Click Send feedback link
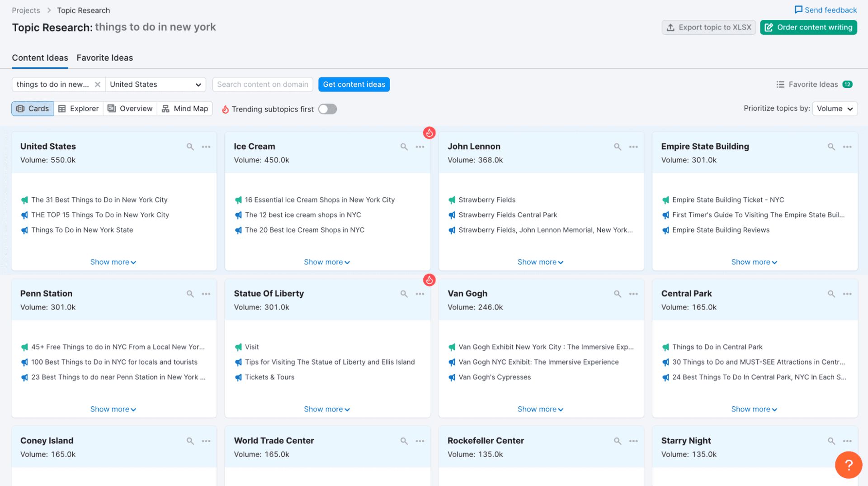The width and height of the screenshot is (868, 486). coord(826,10)
